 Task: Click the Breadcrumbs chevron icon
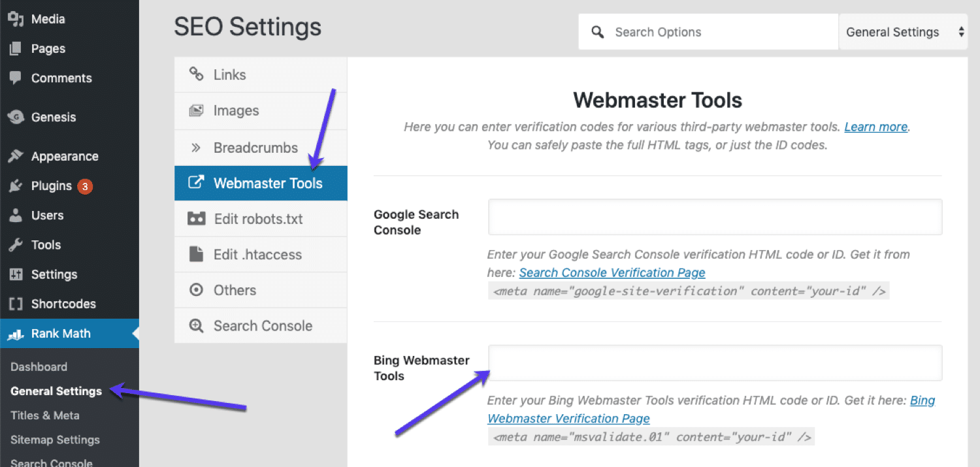(196, 147)
